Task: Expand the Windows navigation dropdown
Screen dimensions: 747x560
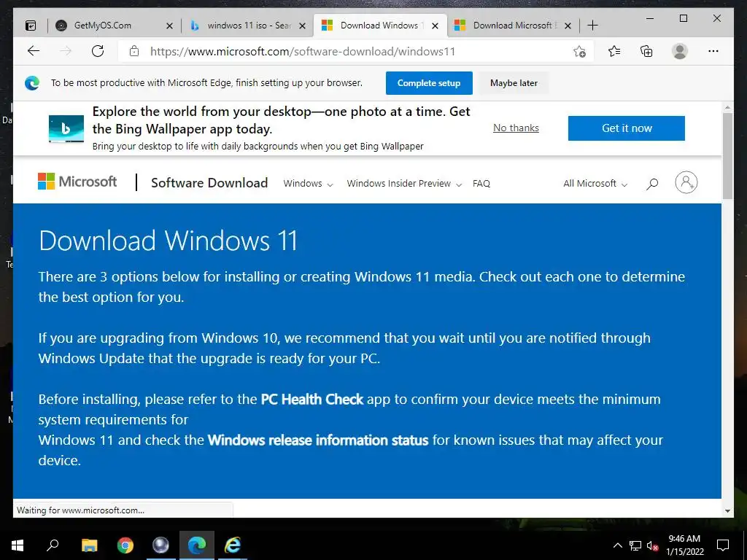Action: coord(308,183)
